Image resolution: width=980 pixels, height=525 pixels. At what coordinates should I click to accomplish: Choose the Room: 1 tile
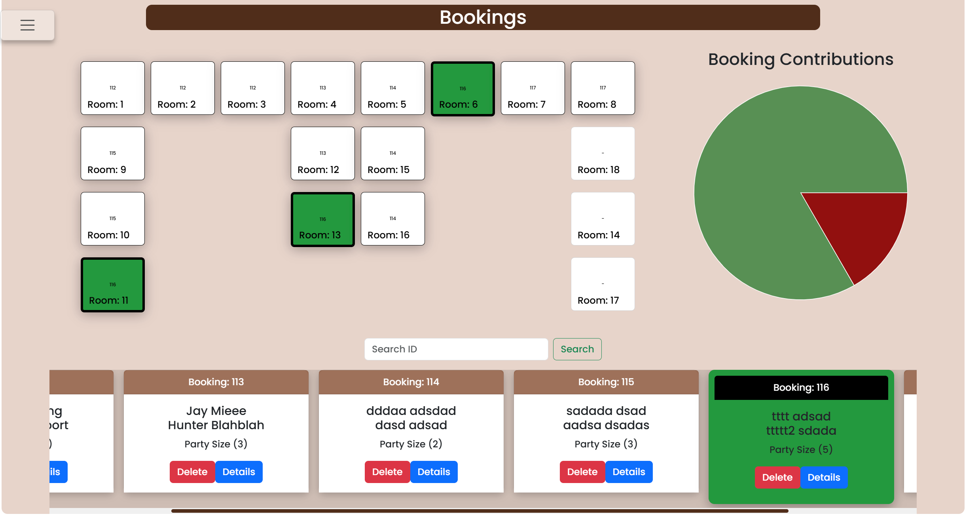coord(113,88)
